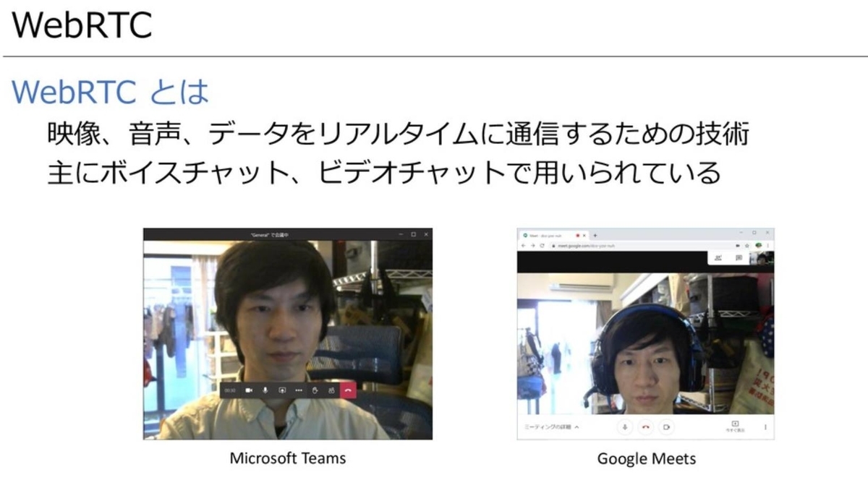
Task: Leave the Google Meet call
Action: [x=645, y=427]
